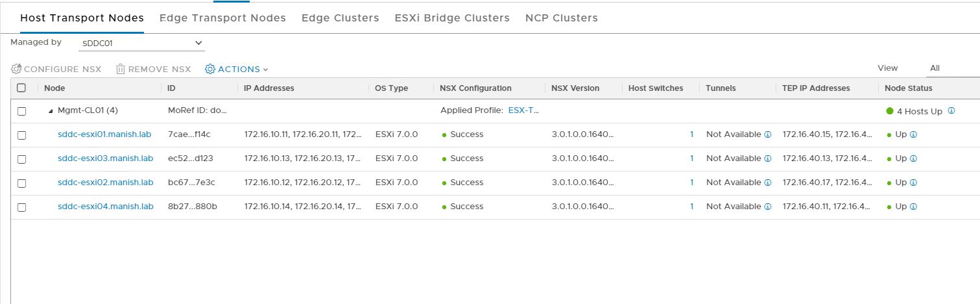The height and width of the screenshot is (304, 980).
Task: Check the box for sddc-esxi01.manish.lab
Action: click(x=21, y=135)
